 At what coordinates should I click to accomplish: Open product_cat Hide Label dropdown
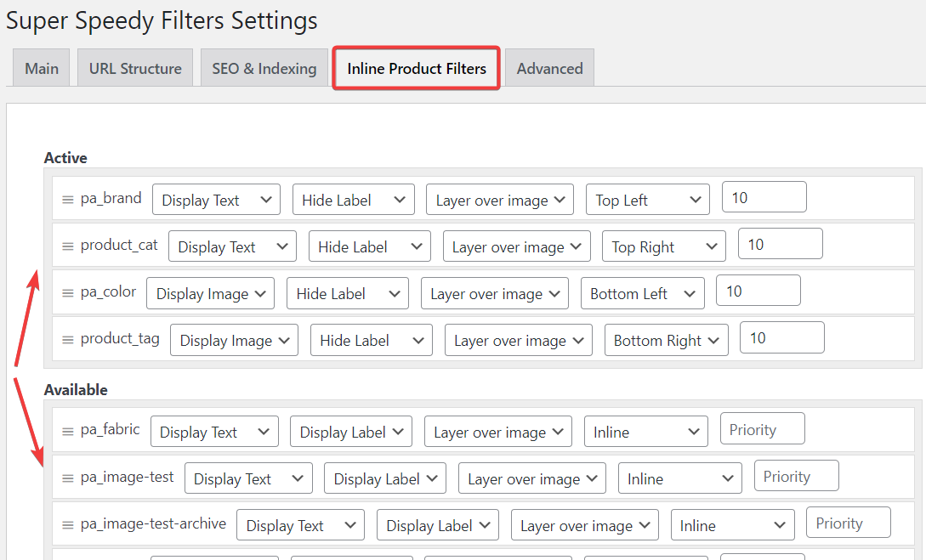370,246
